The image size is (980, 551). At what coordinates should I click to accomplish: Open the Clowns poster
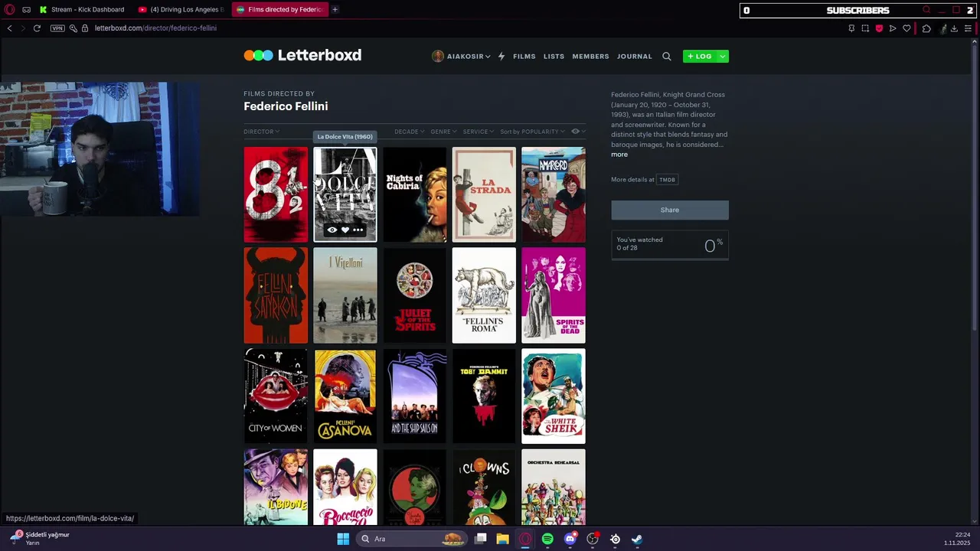[x=484, y=487]
